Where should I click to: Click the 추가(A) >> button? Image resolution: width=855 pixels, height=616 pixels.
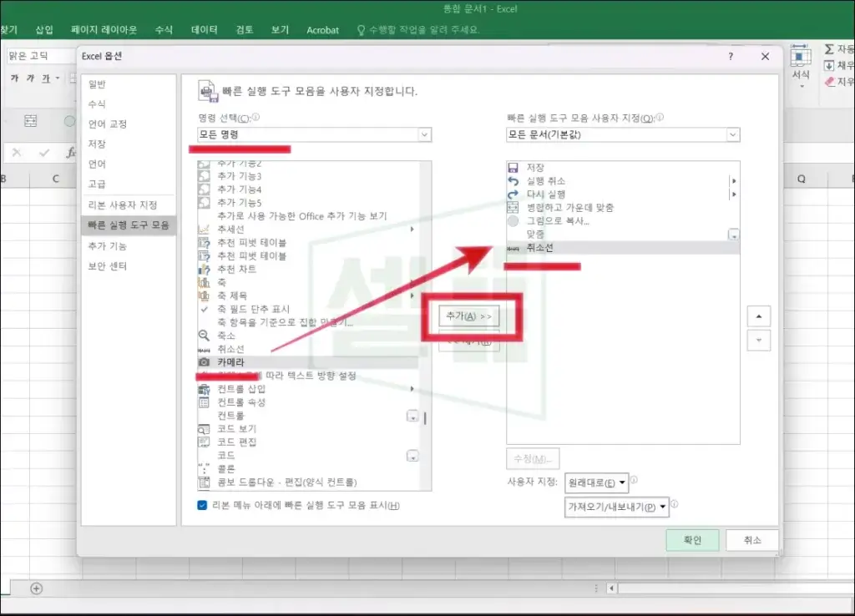coord(469,316)
